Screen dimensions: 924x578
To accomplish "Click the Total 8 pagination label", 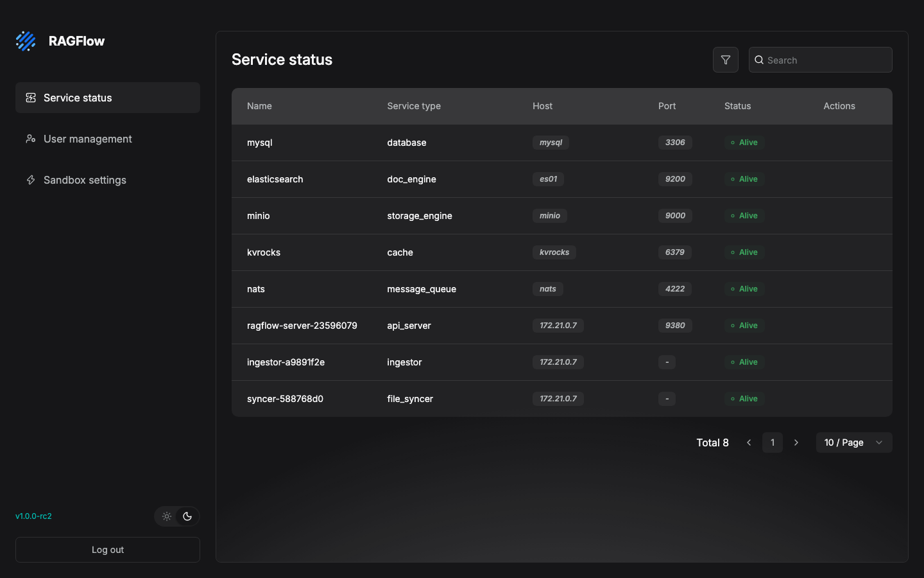I will (x=712, y=442).
